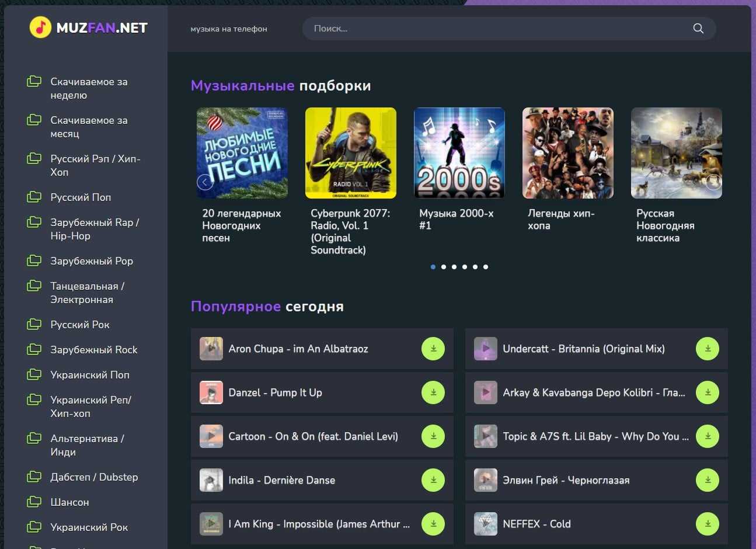Open Cyberpunk 2077 Radio Vol. 1 cover
This screenshot has height=549, width=756.
tap(351, 153)
